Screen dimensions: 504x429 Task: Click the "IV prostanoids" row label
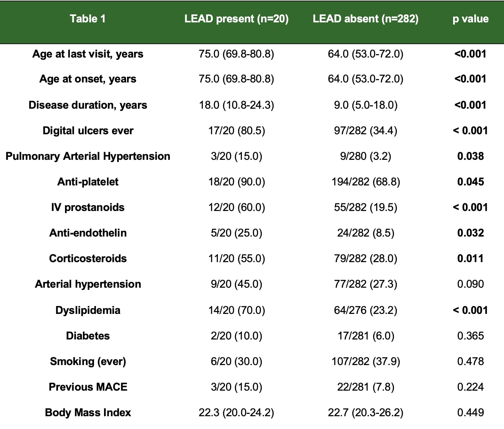point(88,207)
